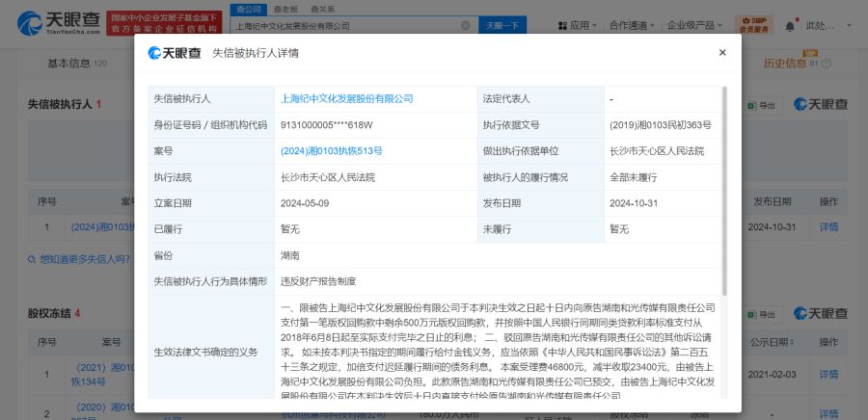Expand the 合作通道 dropdown menu

(633, 25)
